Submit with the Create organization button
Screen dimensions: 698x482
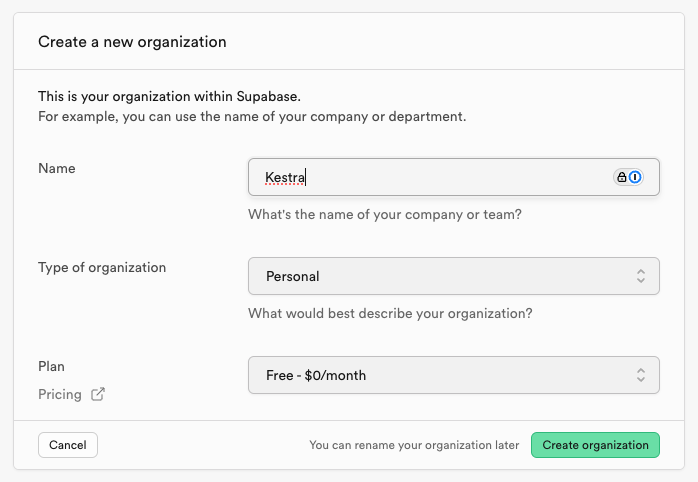click(595, 445)
